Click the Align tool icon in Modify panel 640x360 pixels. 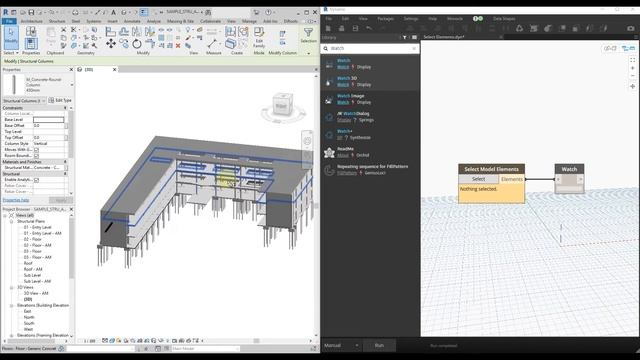tap(110, 31)
